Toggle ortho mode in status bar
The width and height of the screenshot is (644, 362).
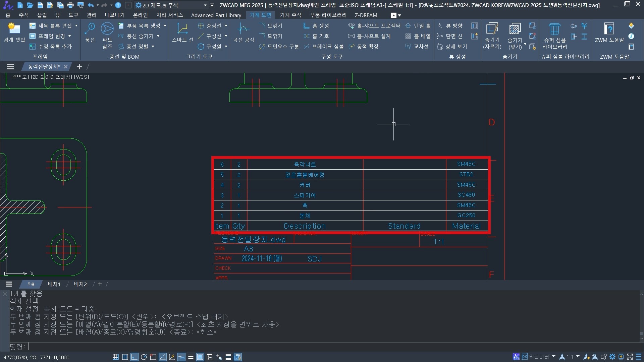pos(135,357)
